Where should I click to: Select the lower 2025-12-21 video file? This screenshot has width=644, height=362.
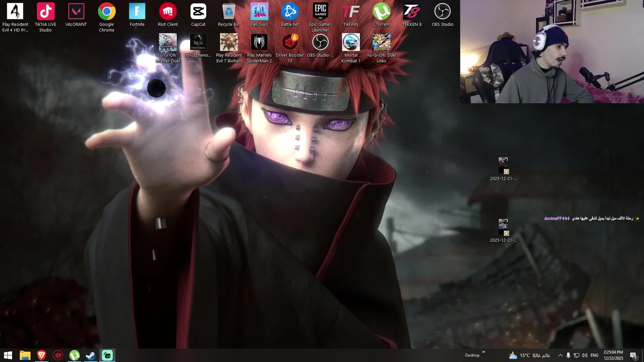coord(503,231)
